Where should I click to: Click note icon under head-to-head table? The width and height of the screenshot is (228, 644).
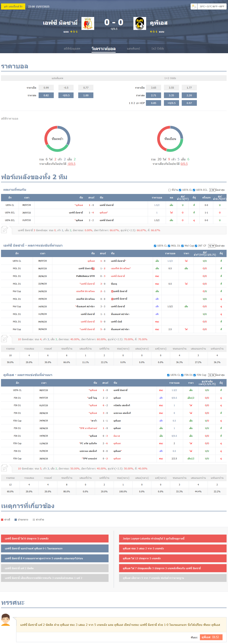[4, 230]
